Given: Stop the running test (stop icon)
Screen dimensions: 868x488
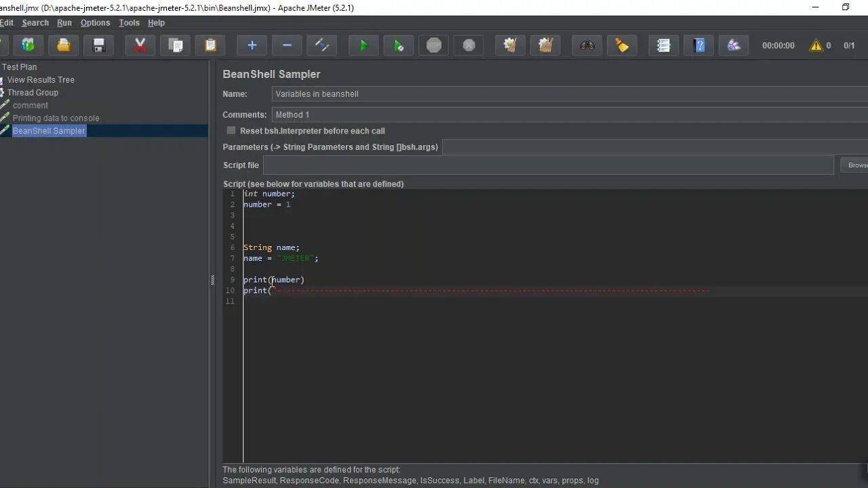Looking at the screenshot, I should click(434, 45).
